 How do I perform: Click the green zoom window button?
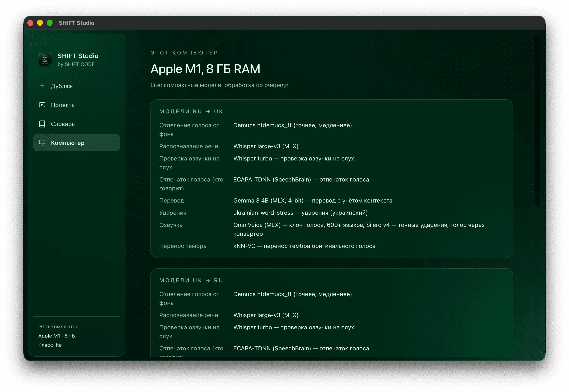tap(50, 23)
